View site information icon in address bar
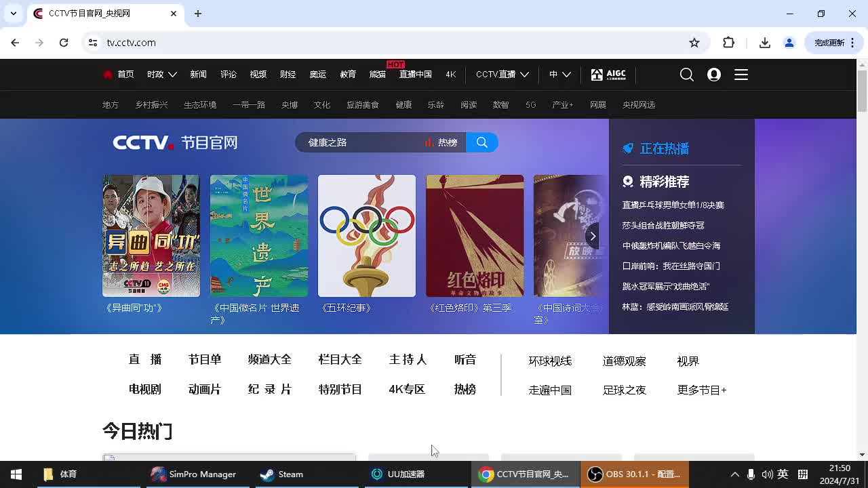The height and width of the screenshot is (488, 868). coord(94,43)
